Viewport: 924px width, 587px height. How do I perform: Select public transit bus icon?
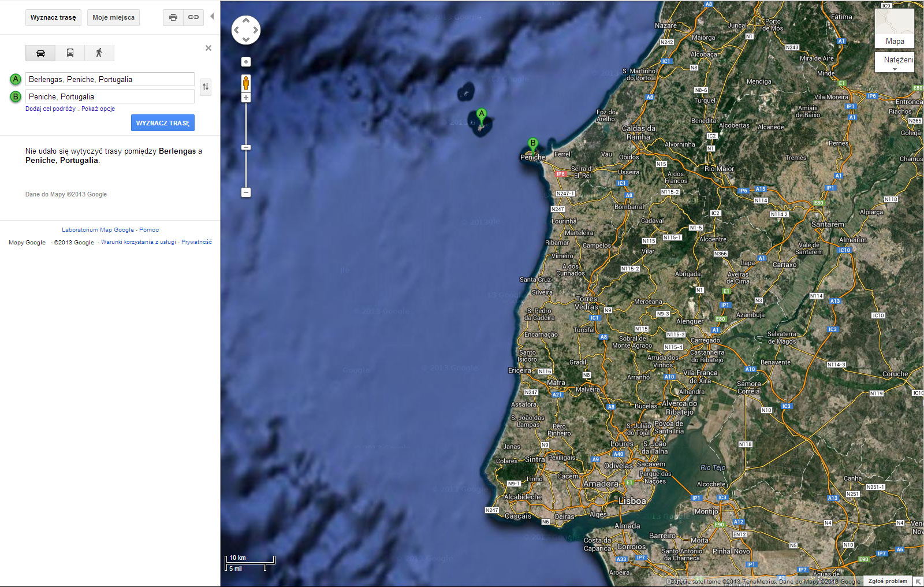click(70, 53)
